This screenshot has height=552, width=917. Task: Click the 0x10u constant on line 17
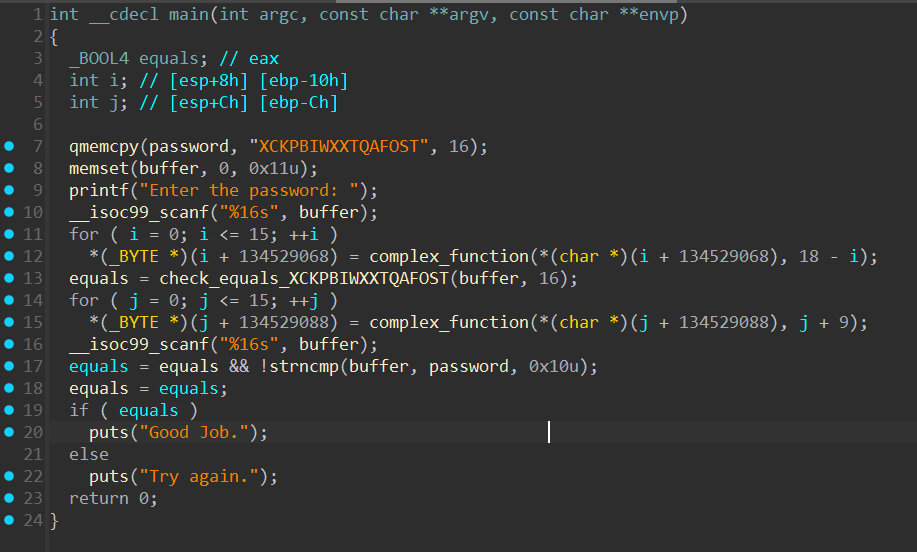(x=553, y=366)
